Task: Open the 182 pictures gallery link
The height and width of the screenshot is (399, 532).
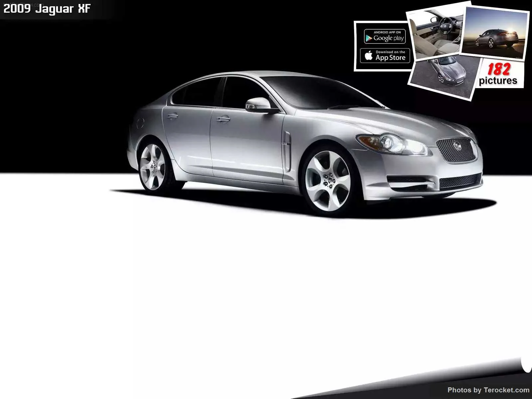Action: [x=498, y=74]
